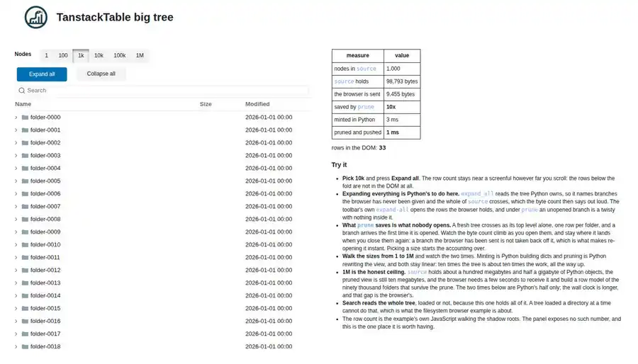This screenshot has height=364, width=638.
Task: Expand folder-0009 with its chevron
Action: (16, 232)
